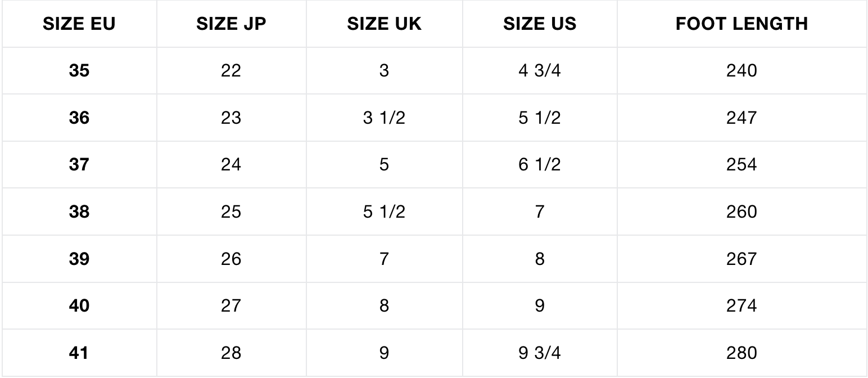
Task: Click the SIZE US column header
Action: point(540,24)
